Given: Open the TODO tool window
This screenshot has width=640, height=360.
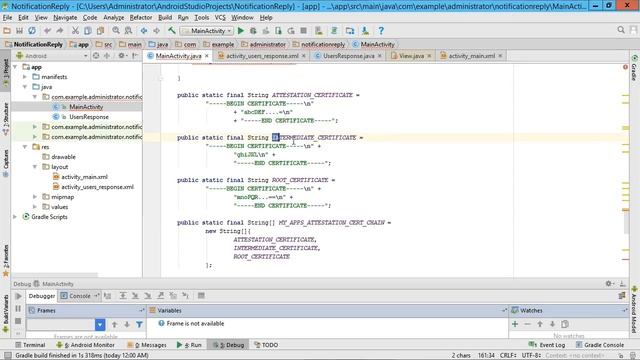Looking at the screenshot, I should point(266,345).
